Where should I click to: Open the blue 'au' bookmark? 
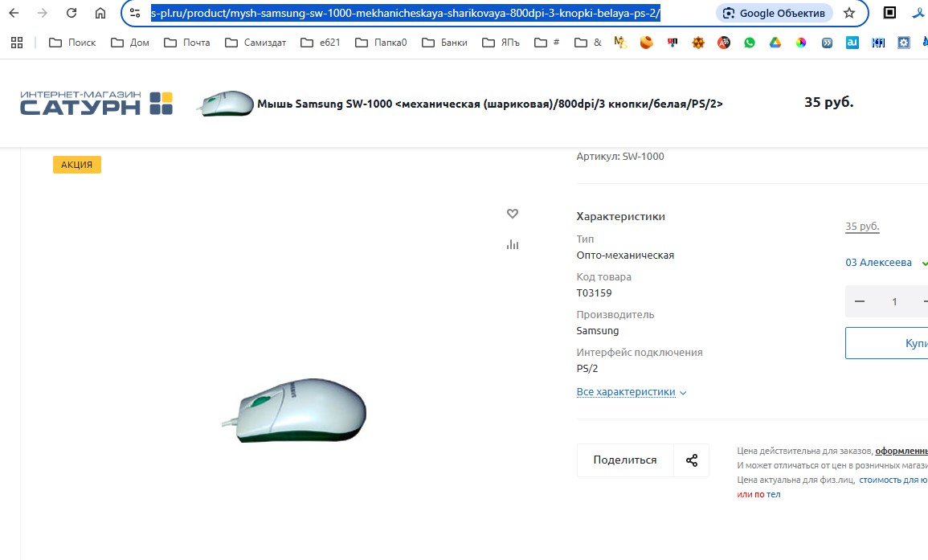(x=852, y=42)
